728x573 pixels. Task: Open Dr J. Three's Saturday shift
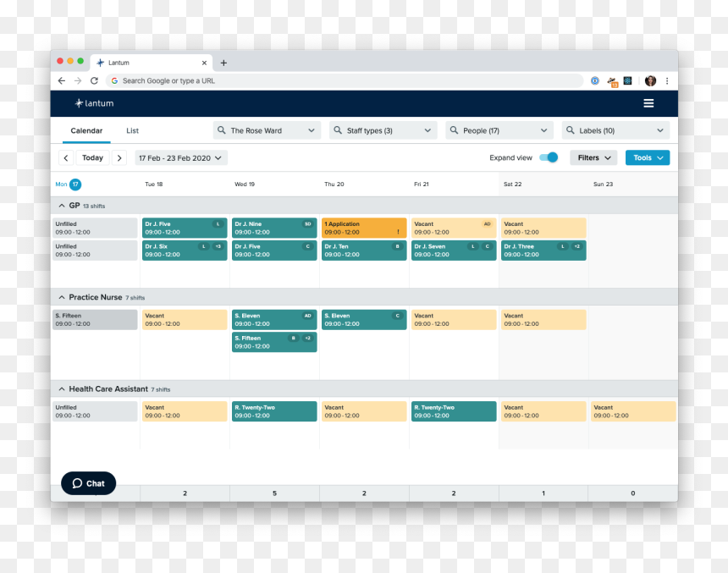(543, 251)
